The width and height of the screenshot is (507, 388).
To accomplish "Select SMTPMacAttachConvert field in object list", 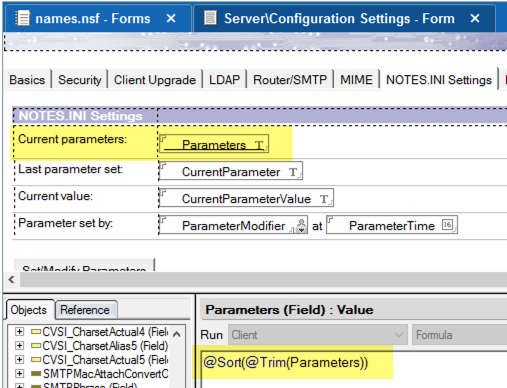I will click(105, 374).
